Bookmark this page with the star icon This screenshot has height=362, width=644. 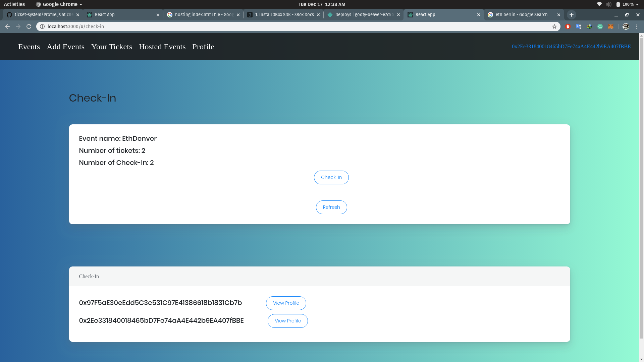(554, 26)
